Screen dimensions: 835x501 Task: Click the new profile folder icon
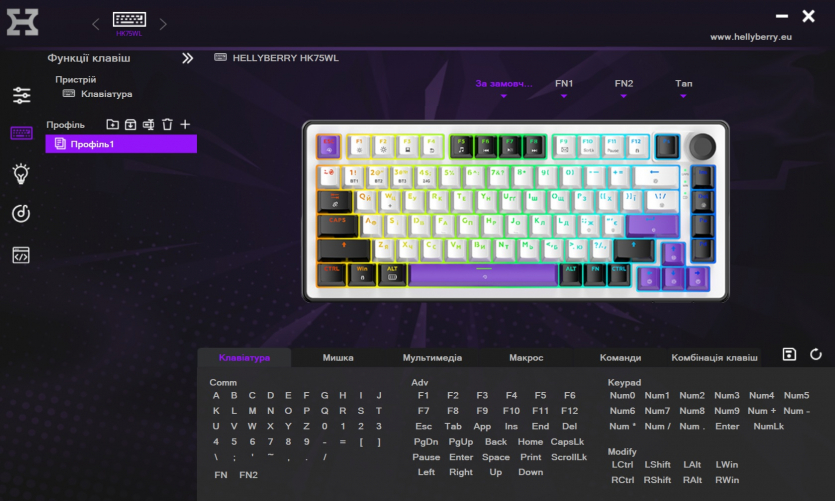click(x=112, y=125)
